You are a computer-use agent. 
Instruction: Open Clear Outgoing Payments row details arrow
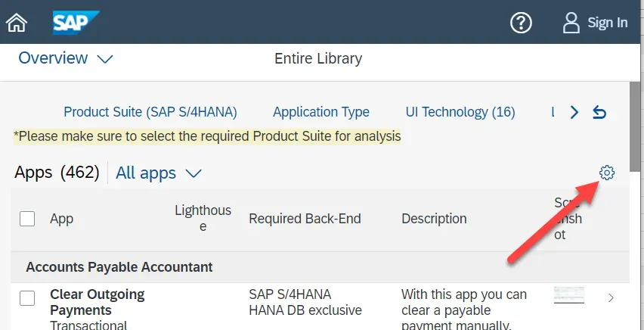[611, 298]
